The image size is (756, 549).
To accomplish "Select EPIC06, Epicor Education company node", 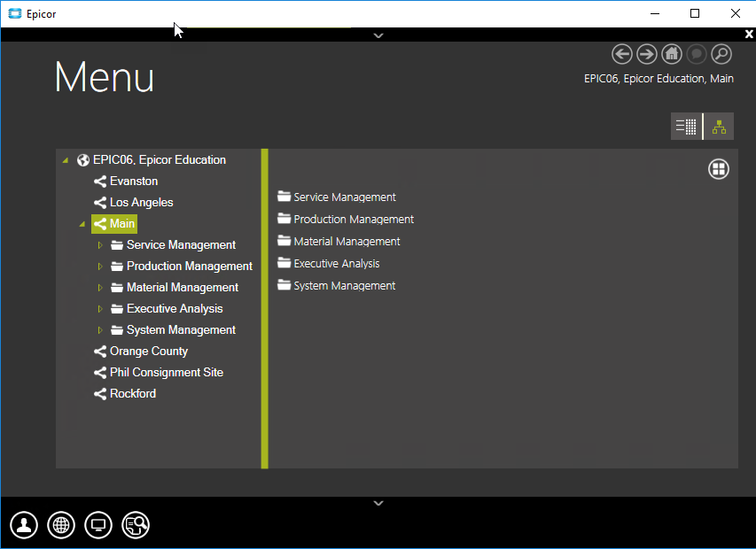I will 152,160.
